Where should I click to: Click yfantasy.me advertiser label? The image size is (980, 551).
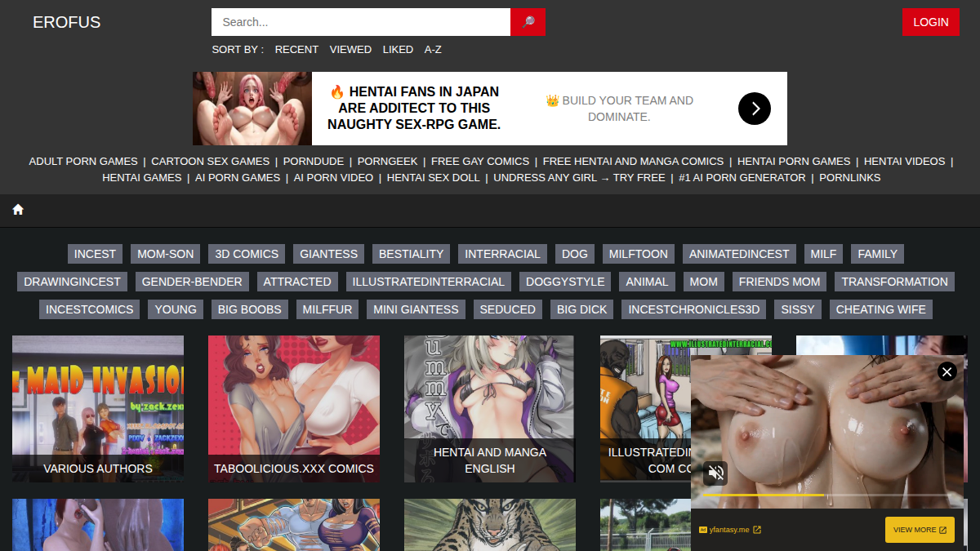tap(729, 530)
